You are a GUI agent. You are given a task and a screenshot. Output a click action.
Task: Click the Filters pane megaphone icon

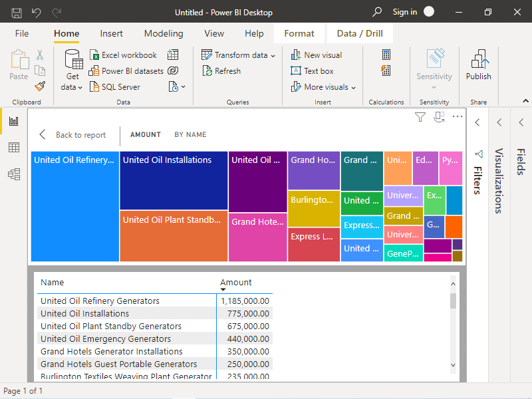click(479, 154)
